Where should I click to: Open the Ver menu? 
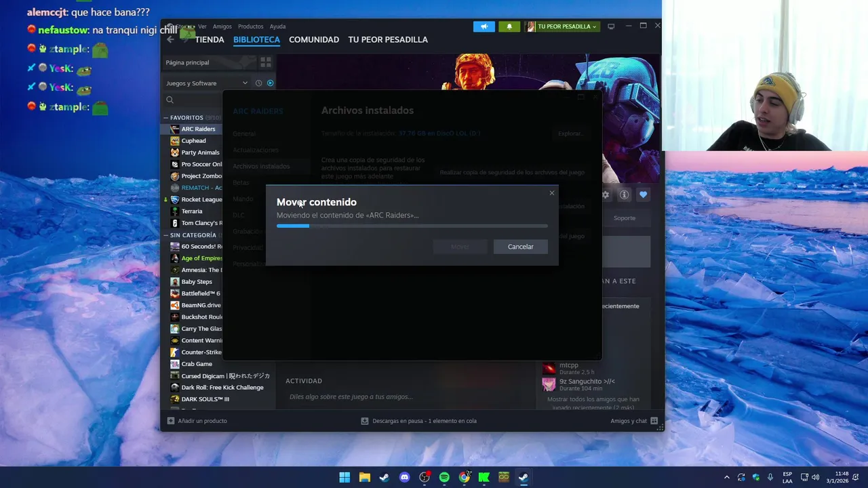click(202, 26)
